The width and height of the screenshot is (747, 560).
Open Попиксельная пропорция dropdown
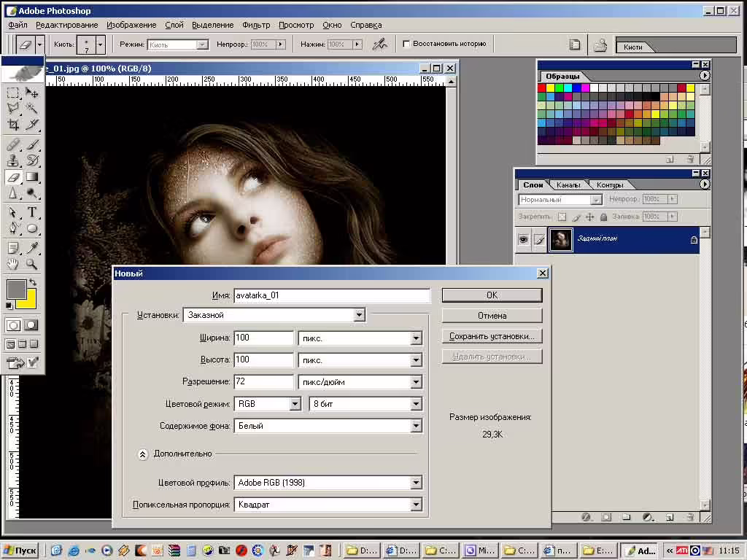[x=416, y=505]
